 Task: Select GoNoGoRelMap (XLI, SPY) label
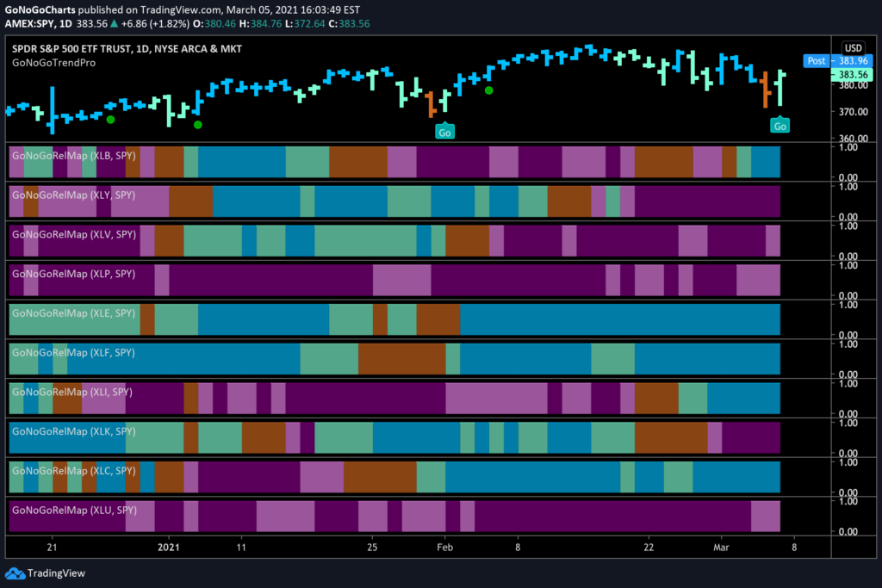point(72,392)
